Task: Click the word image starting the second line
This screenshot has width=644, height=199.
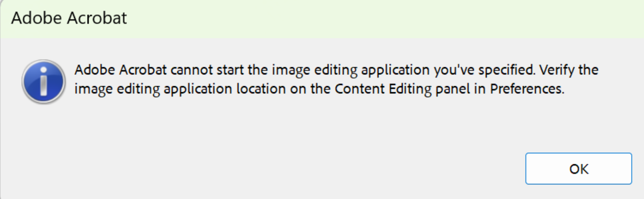Action: click(x=93, y=89)
